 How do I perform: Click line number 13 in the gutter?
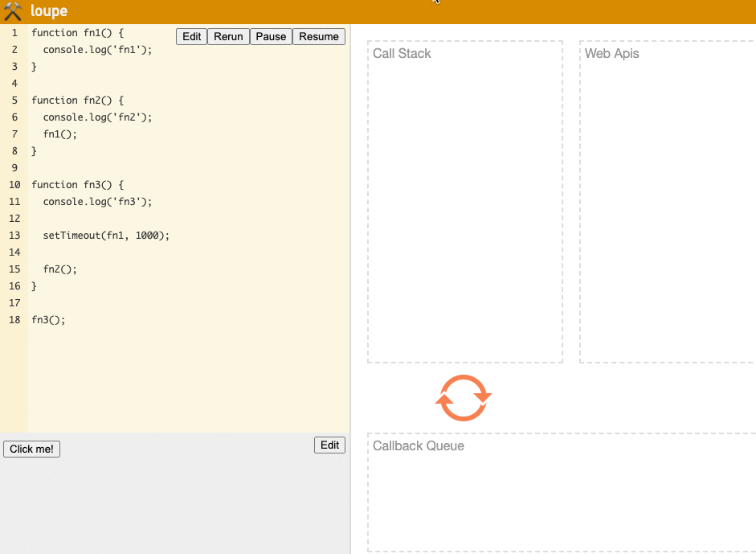(14, 236)
